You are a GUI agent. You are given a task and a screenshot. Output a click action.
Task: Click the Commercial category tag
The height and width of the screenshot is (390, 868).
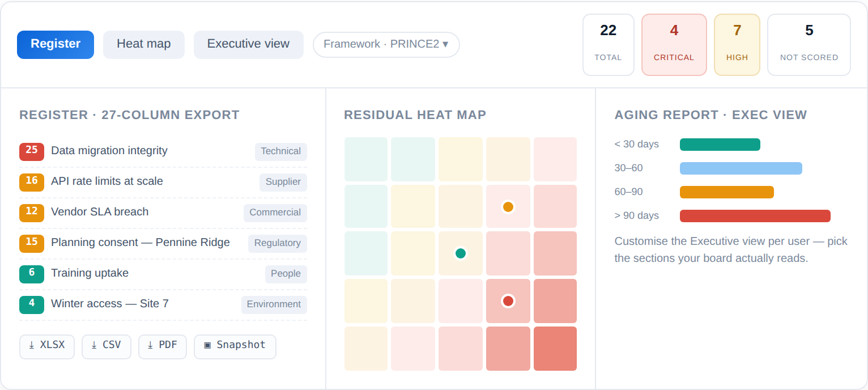point(275,213)
